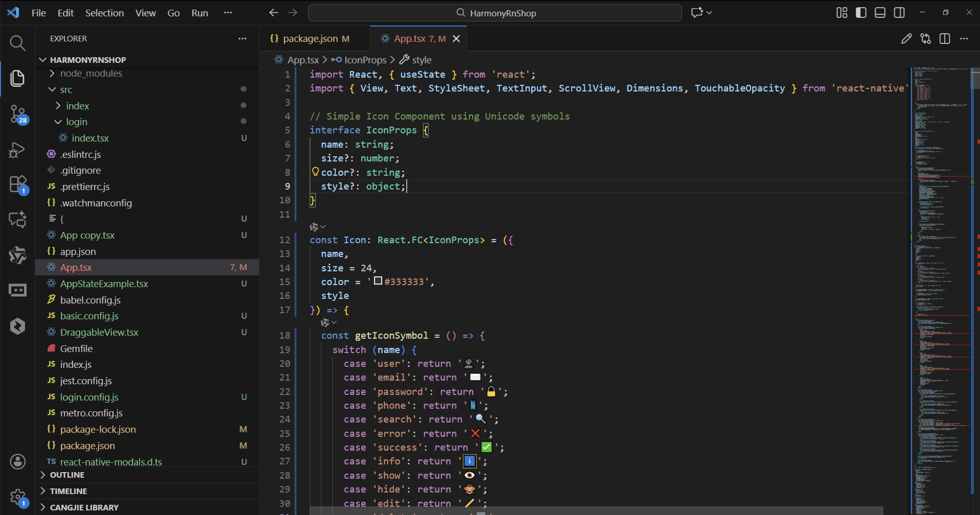Viewport: 980px width, 515px height.
Task: Toggle Secondary Side Bar visibility
Action: pos(899,13)
